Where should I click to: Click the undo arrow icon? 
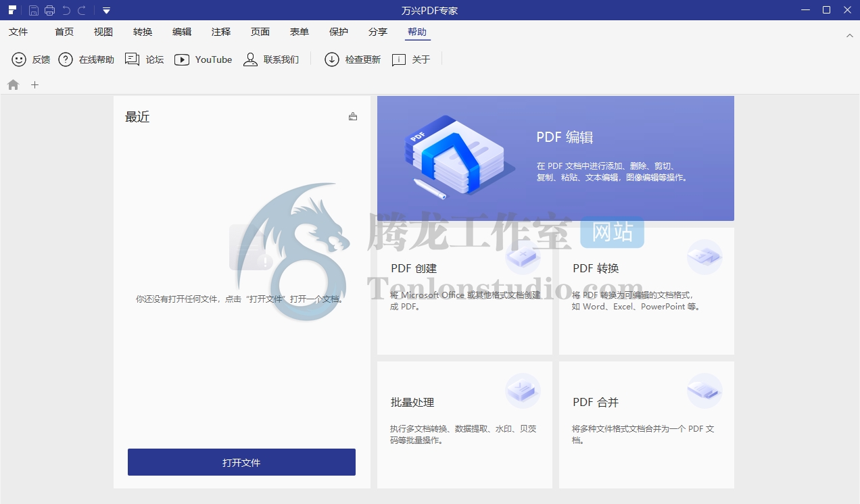pos(66,10)
